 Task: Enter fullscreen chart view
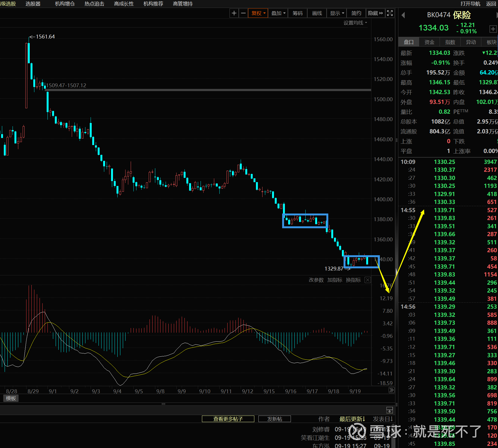click(390, 13)
